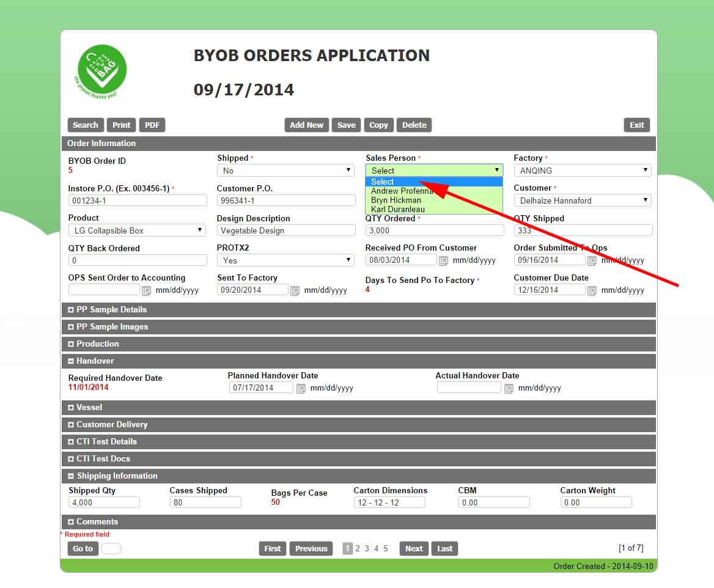Choose Select option in Sales Person list
This screenshot has height=588, width=714.
434,182
